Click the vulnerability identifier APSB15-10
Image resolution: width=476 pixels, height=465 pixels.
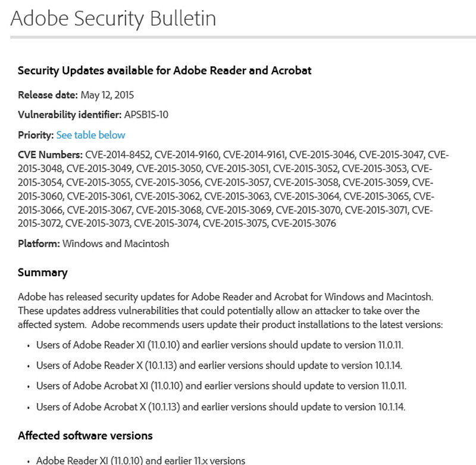point(146,115)
